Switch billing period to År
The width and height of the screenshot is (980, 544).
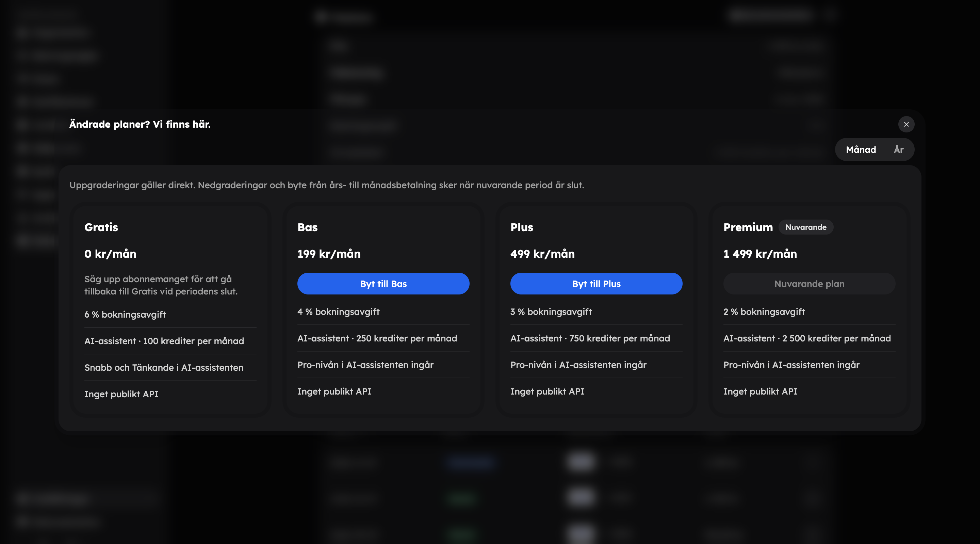pos(899,149)
